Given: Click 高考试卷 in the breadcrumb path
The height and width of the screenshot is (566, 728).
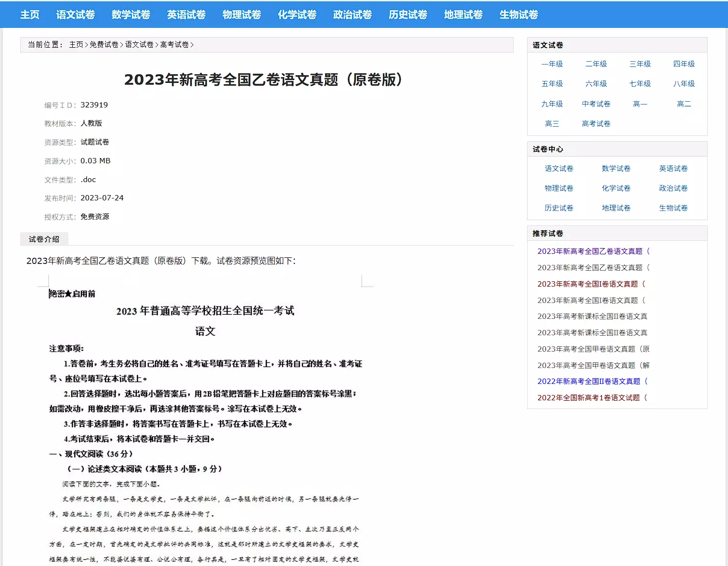Looking at the screenshot, I should pyautogui.click(x=174, y=45).
